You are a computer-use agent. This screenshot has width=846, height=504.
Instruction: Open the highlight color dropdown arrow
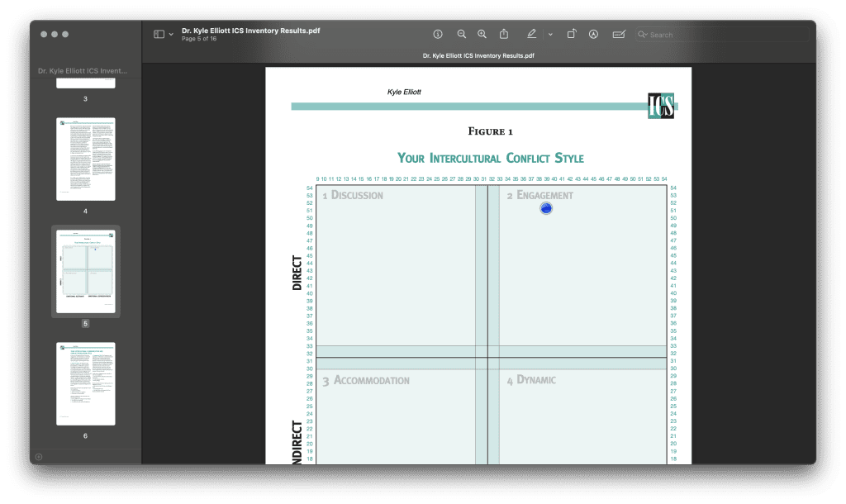tap(550, 35)
